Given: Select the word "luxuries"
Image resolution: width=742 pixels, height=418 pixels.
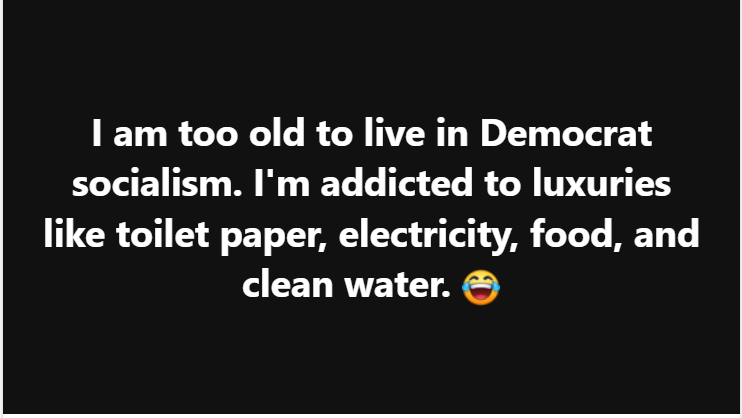Looking at the screenshot, I should tap(601, 183).
